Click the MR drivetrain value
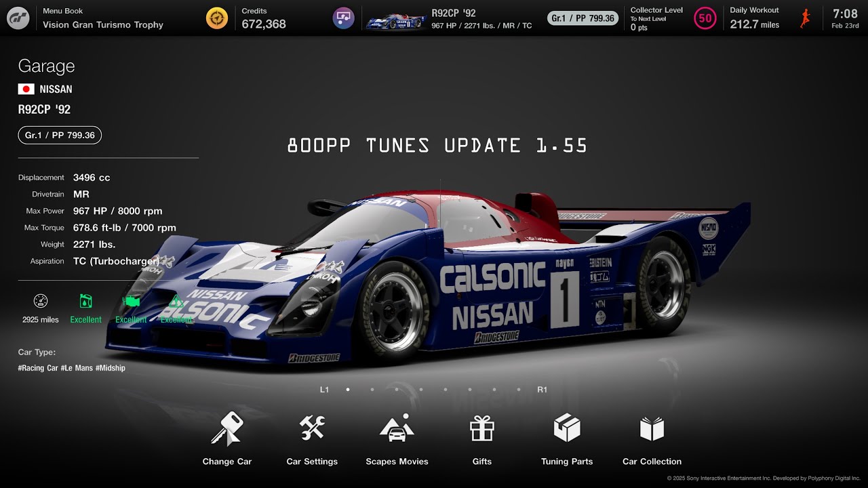Image resolution: width=868 pixels, height=488 pixels. (x=81, y=195)
